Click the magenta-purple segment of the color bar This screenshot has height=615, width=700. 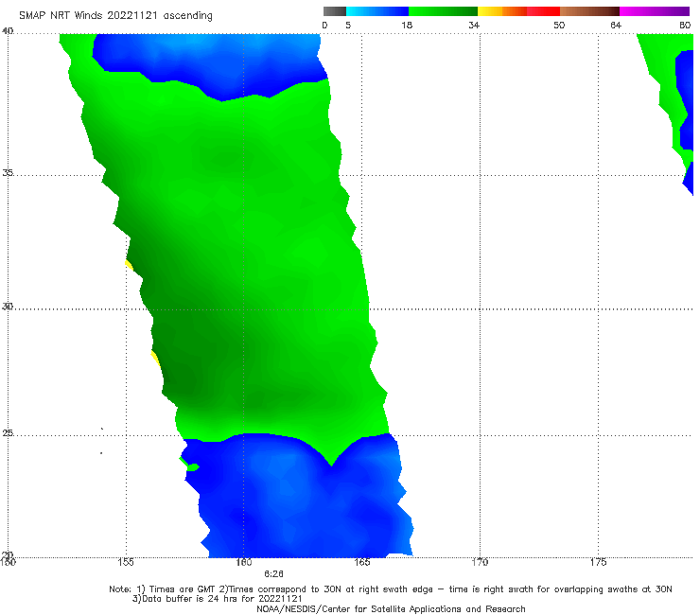click(655, 11)
